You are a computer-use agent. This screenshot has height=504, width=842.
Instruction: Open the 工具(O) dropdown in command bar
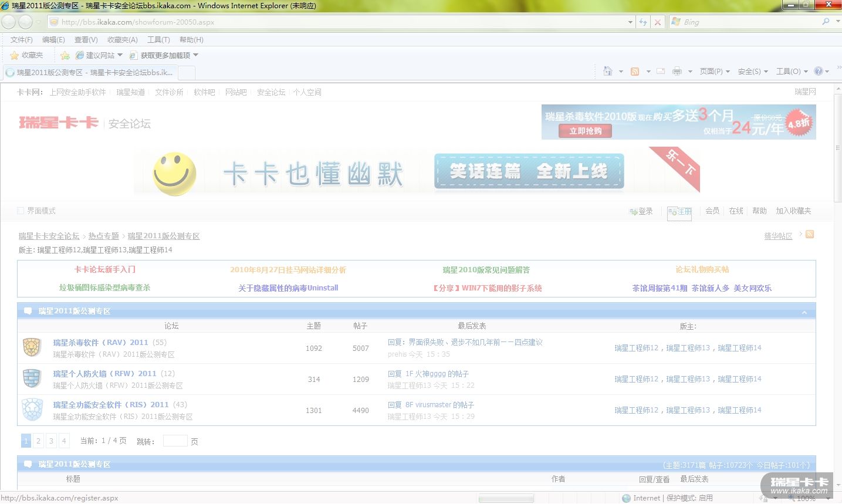[792, 72]
